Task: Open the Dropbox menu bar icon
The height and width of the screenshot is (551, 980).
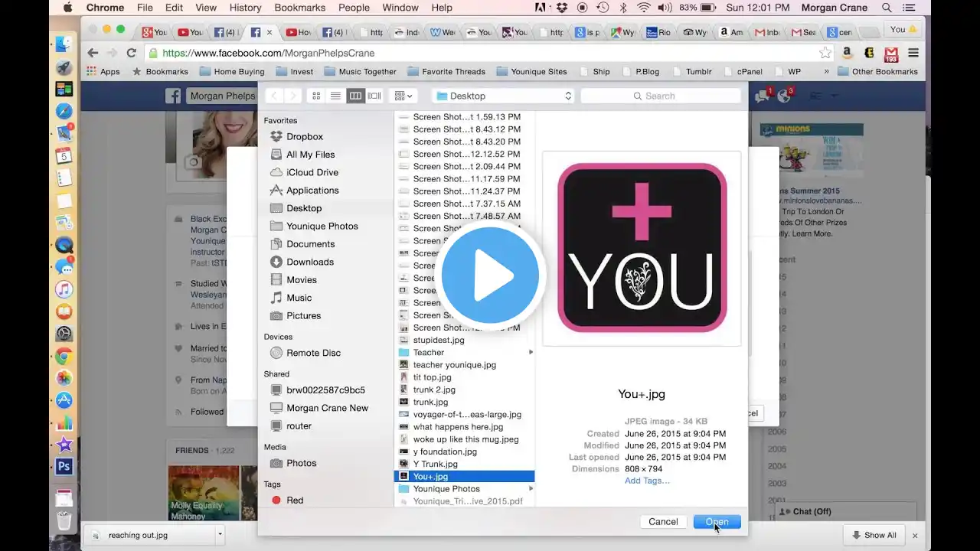Action: coord(563,8)
